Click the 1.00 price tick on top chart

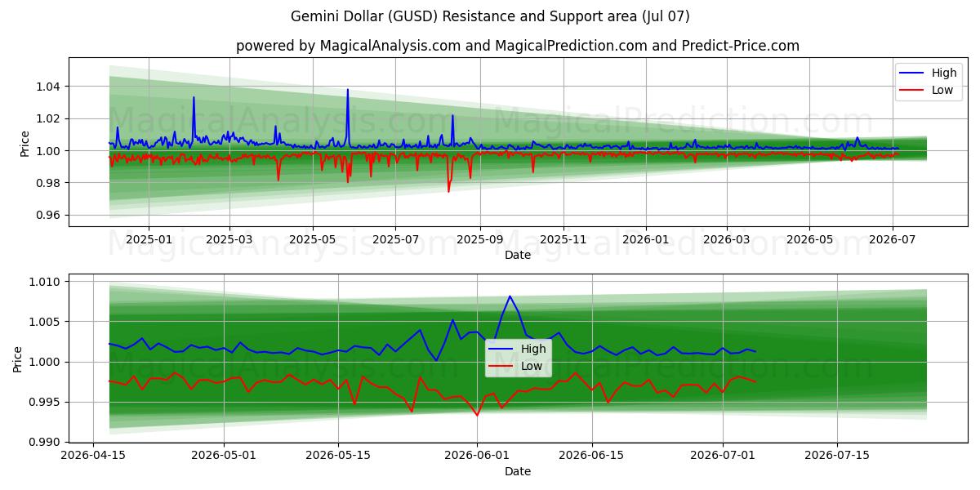pyautogui.click(x=50, y=151)
